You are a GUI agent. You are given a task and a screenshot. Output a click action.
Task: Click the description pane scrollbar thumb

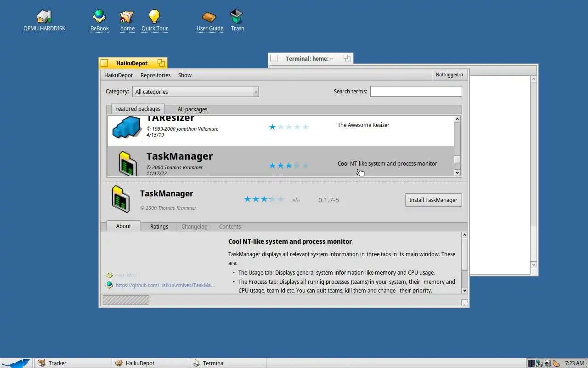tap(464, 254)
